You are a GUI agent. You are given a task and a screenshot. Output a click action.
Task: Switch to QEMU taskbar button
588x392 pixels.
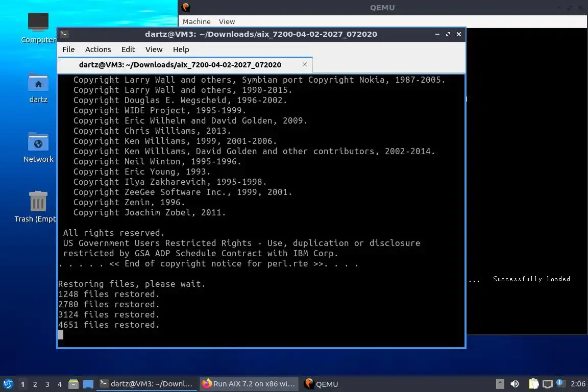click(321, 384)
